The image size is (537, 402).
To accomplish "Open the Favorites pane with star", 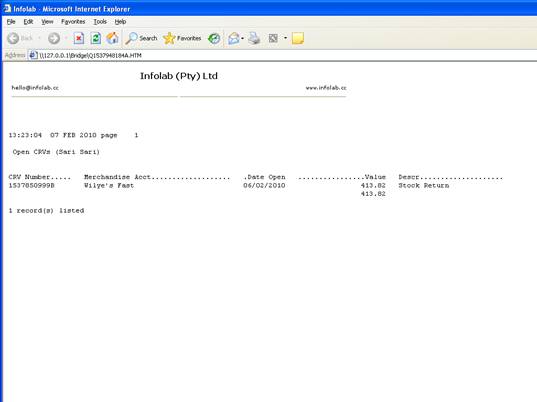I will [x=182, y=38].
